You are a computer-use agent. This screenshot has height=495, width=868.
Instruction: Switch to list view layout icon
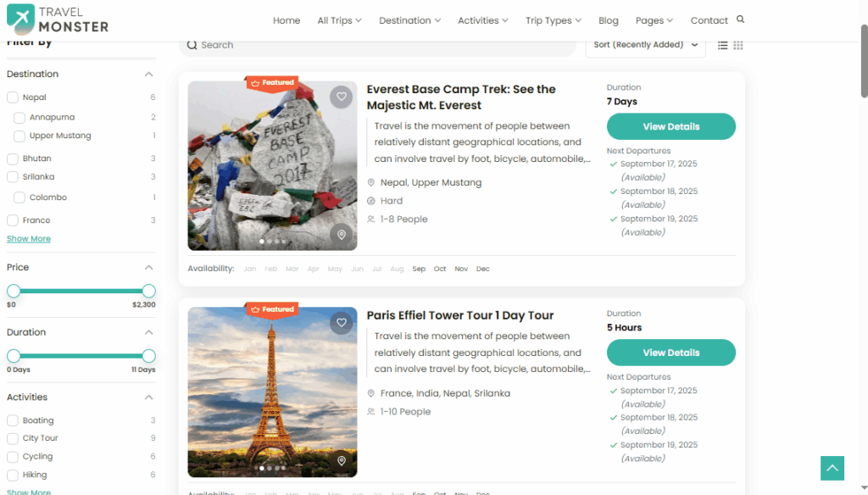(723, 45)
